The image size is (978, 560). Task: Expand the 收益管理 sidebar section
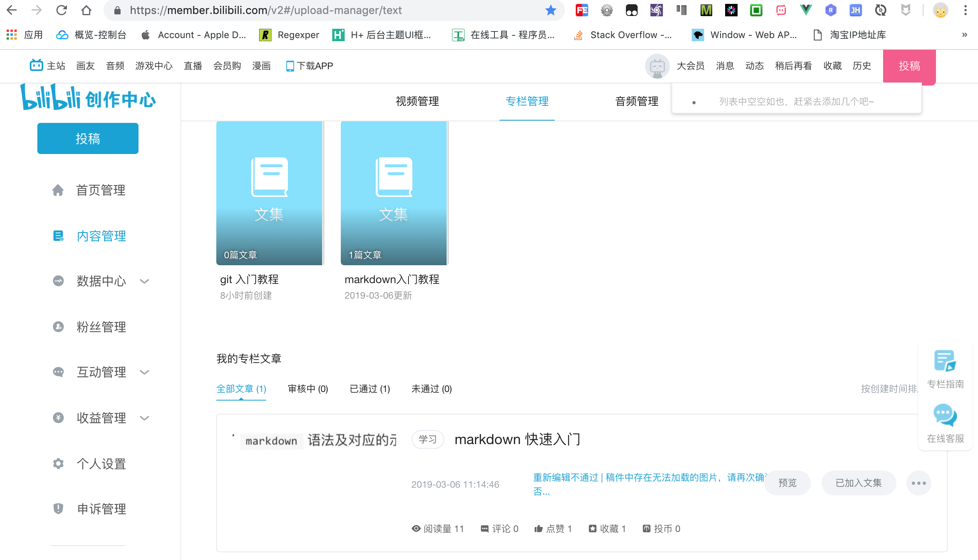tap(101, 418)
